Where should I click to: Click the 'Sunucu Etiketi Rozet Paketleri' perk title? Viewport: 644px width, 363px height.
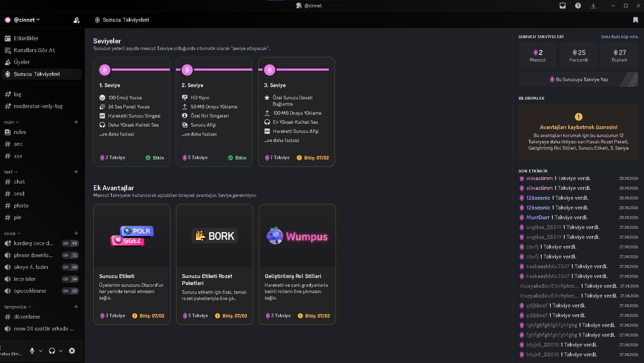[x=207, y=280]
